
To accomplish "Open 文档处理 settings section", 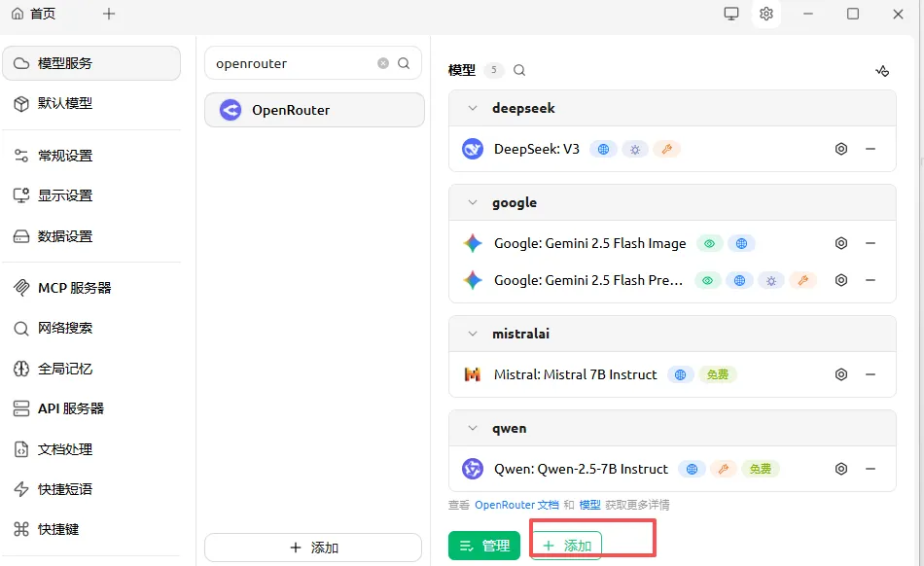I will point(91,449).
